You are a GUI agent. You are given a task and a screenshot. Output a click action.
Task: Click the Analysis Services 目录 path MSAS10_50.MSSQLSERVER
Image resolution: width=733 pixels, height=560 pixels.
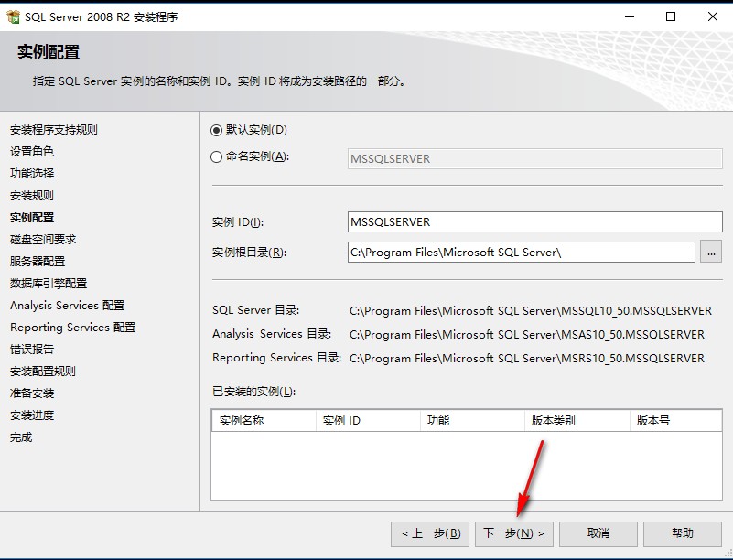click(527, 335)
